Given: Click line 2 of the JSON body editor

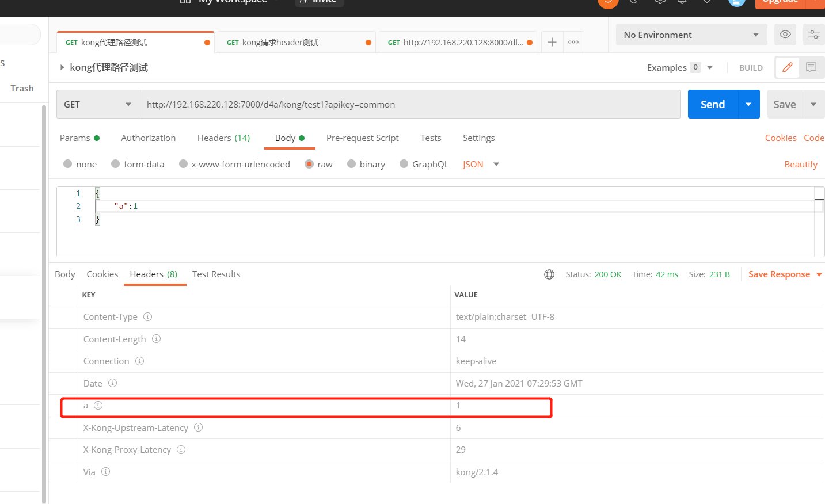Looking at the screenshot, I should pyautogui.click(x=455, y=206).
